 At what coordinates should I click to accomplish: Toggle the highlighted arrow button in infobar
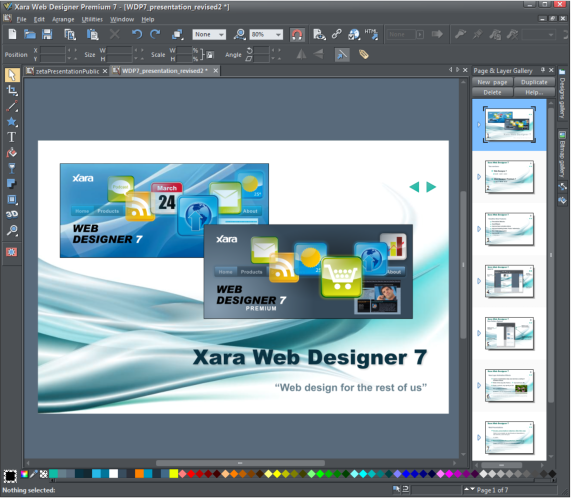pos(342,55)
